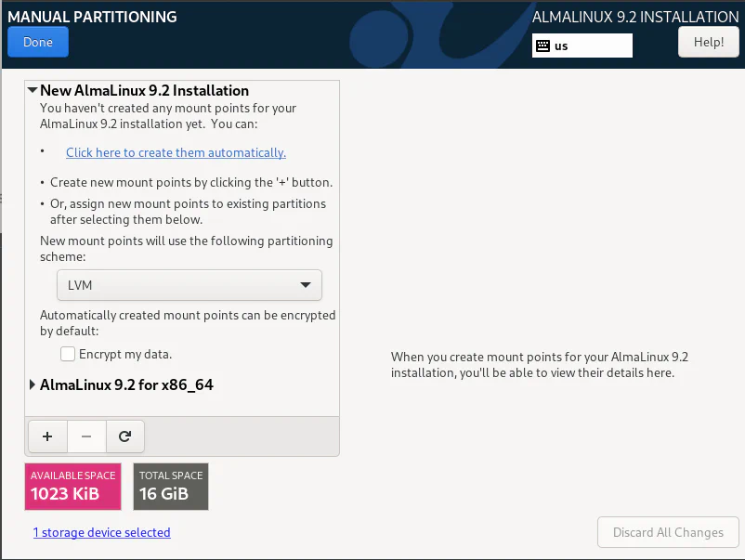Open the '1 storage device selected' link
The width and height of the screenshot is (745, 560).
[101, 532]
